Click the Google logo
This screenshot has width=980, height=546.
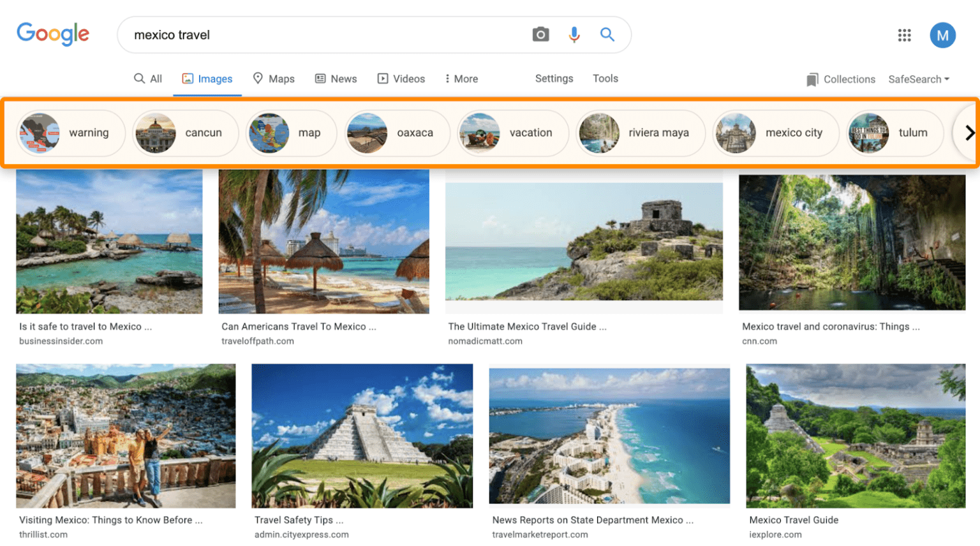tap(53, 34)
